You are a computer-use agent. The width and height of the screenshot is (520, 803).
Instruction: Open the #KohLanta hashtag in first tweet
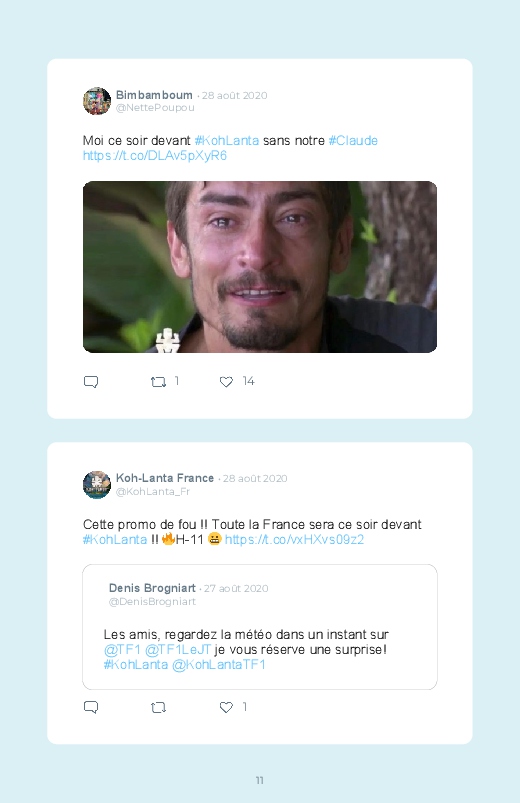(226, 141)
